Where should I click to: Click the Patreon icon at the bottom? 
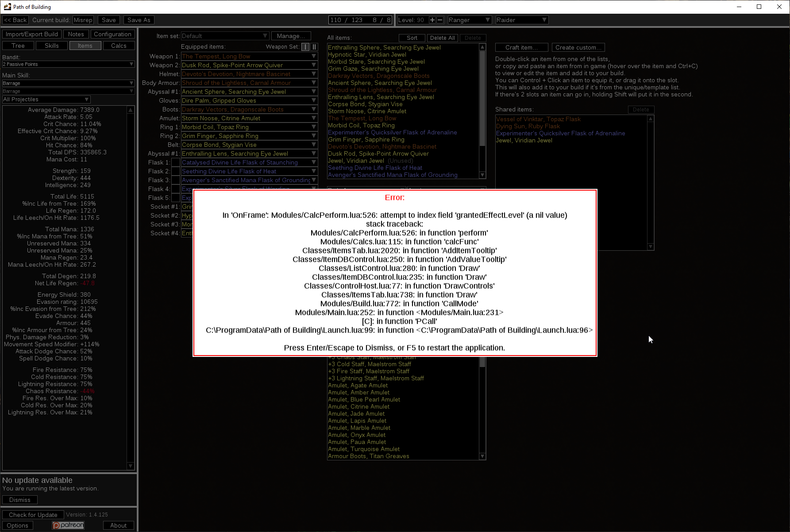click(68, 525)
